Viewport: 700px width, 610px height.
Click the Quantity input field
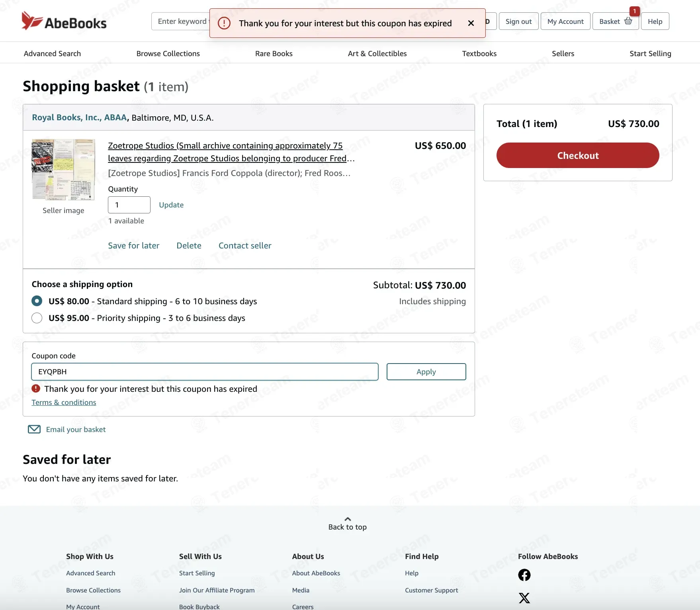[x=129, y=205]
